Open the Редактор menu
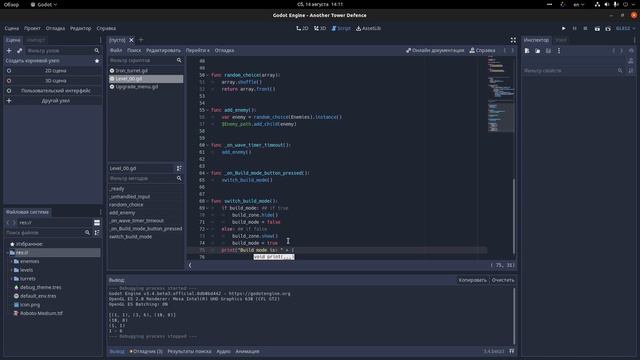This screenshot has height=360, width=640. (80, 29)
